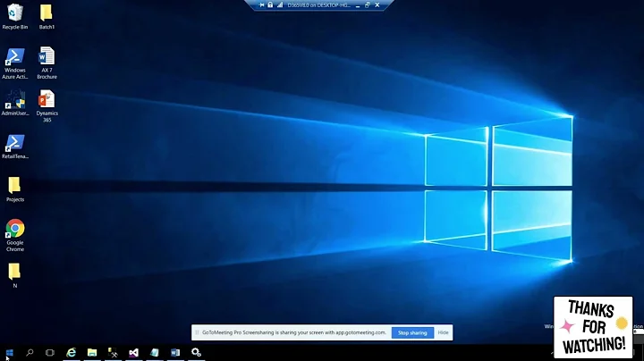
Task: Select the Dynamics 365 PowerPoint file
Action: coord(47,106)
